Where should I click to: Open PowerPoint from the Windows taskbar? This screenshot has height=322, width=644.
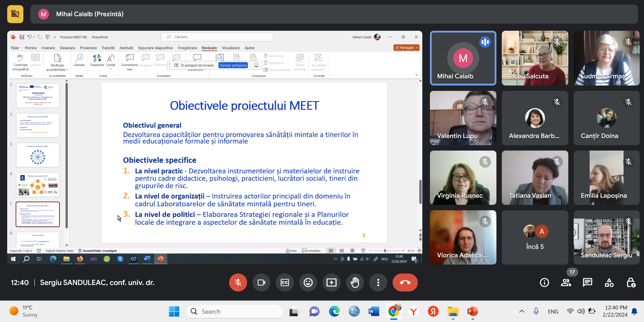click(472, 311)
